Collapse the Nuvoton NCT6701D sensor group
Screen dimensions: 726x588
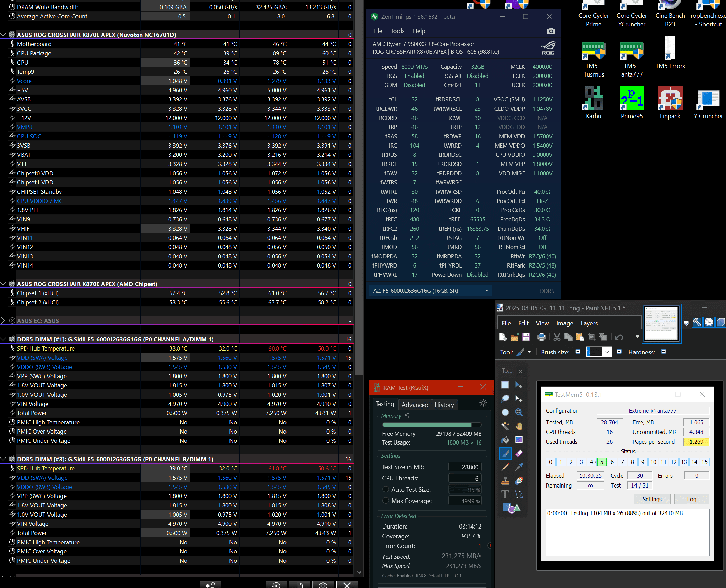(x=3, y=35)
